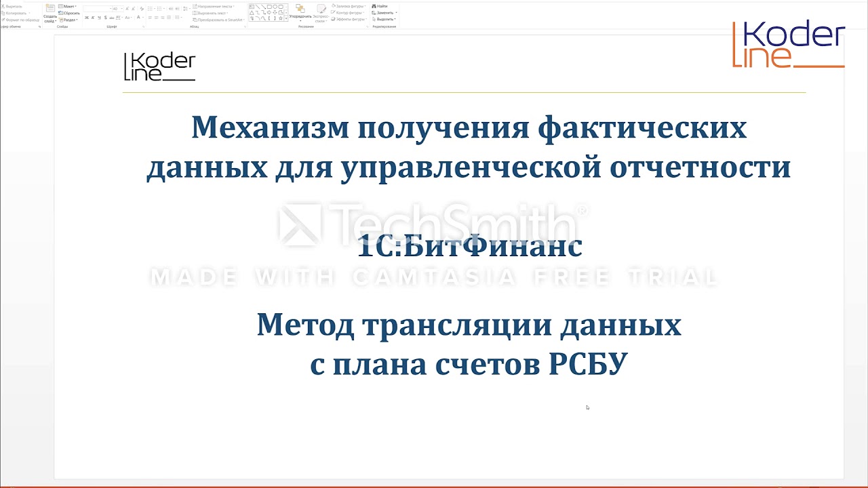Click the font name combo box
The height and width of the screenshot is (488, 868).
click(x=98, y=9)
